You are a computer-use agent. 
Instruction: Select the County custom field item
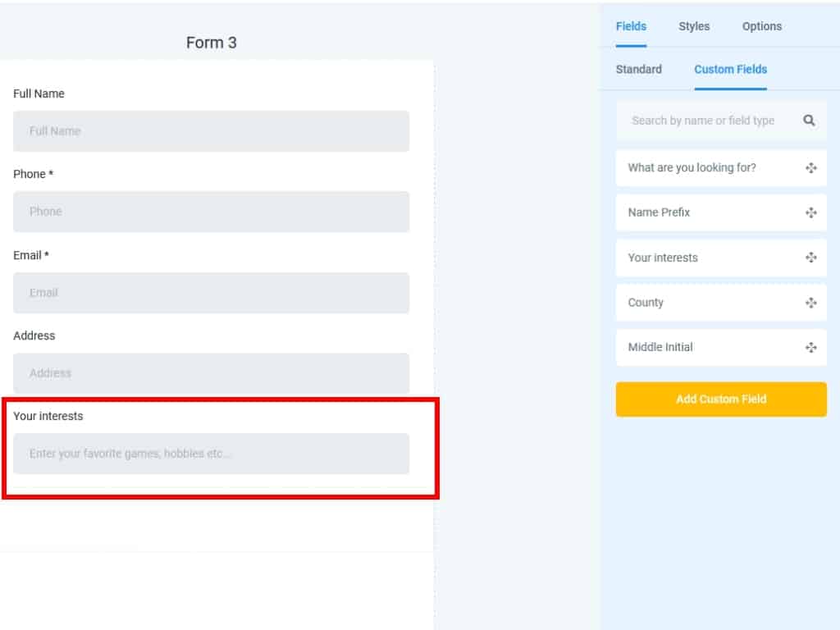705,303
